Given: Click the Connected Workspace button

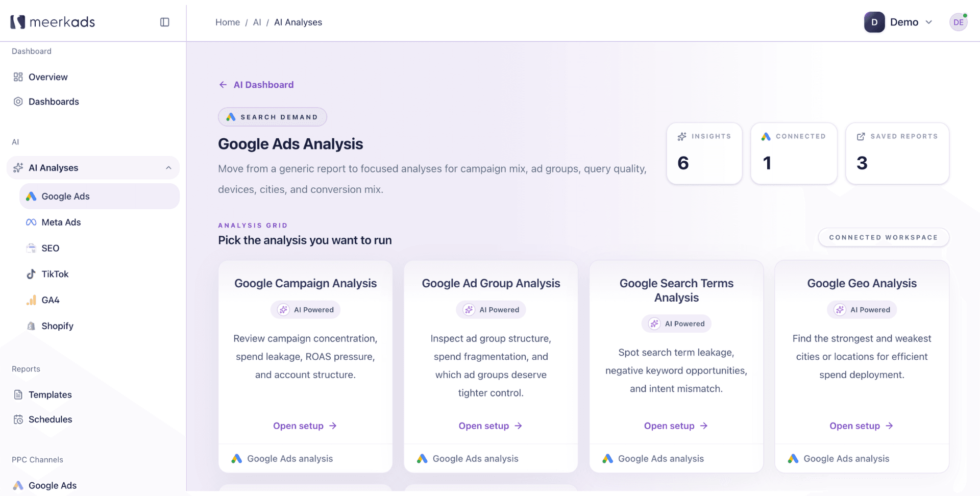Looking at the screenshot, I should click(x=884, y=237).
